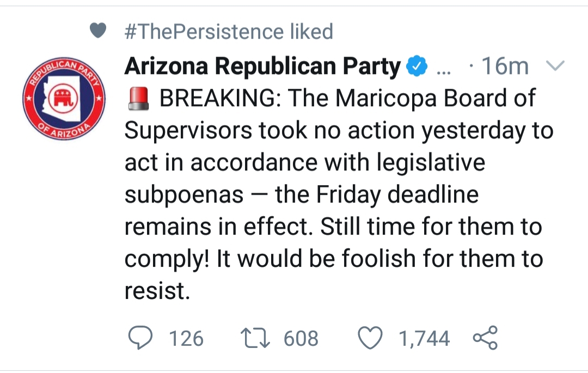The height and width of the screenshot is (373, 588).
Task: Open the #ThePersistence liked link
Action: coord(229,31)
